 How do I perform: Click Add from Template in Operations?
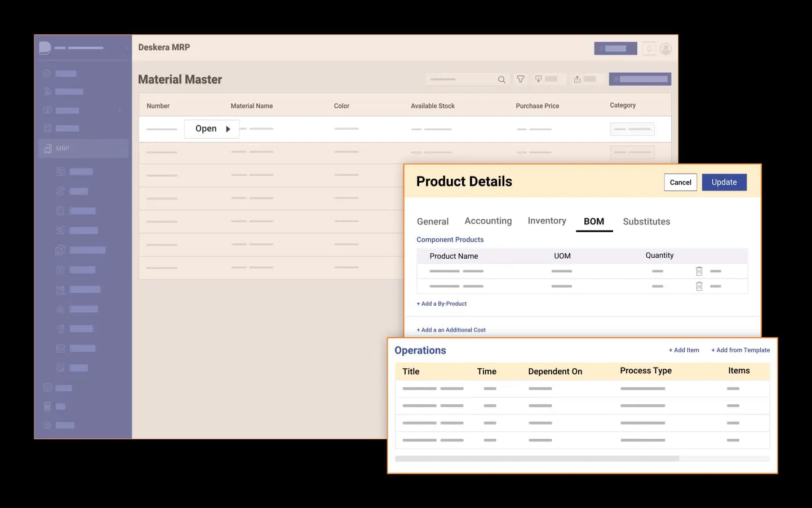(740, 350)
